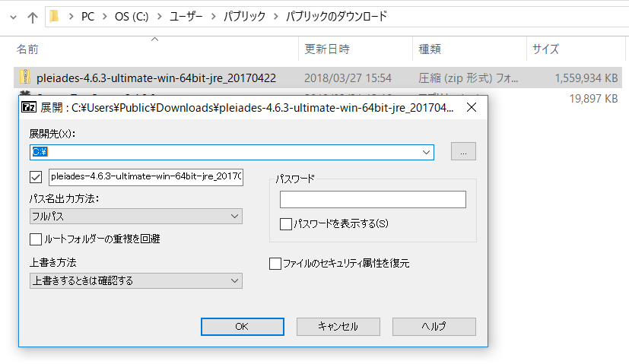Click the 7z icon in dialog title bar

click(29, 107)
